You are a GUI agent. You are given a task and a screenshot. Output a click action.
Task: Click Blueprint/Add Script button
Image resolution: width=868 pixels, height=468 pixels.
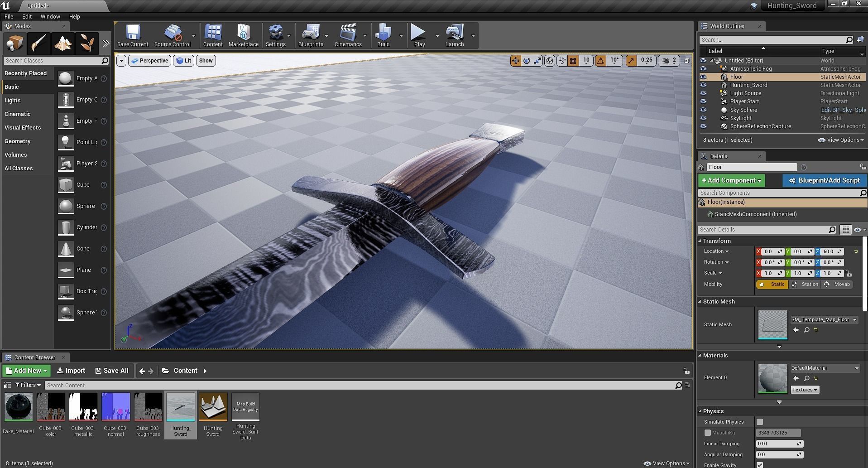click(x=824, y=180)
